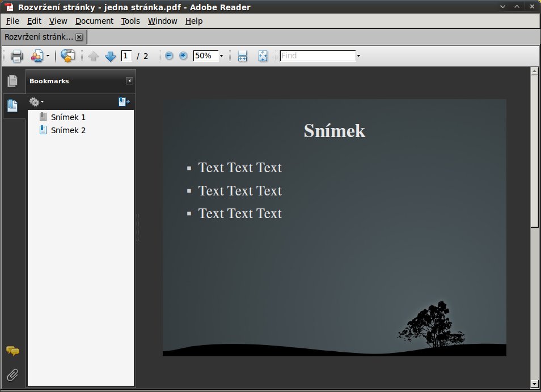Viewport: 541px width, 392px height.
Task: Open the Collaborate icon in toolbar
Action: 37,56
